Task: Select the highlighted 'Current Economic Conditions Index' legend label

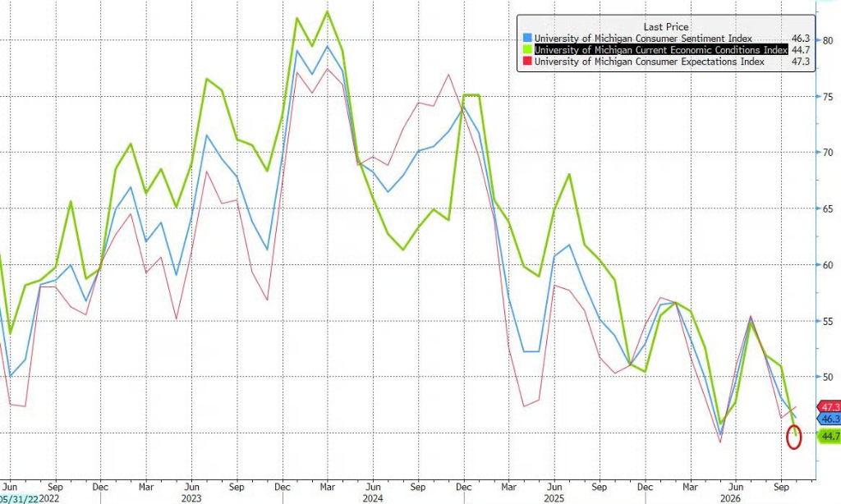Action: (x=661, y=50)
